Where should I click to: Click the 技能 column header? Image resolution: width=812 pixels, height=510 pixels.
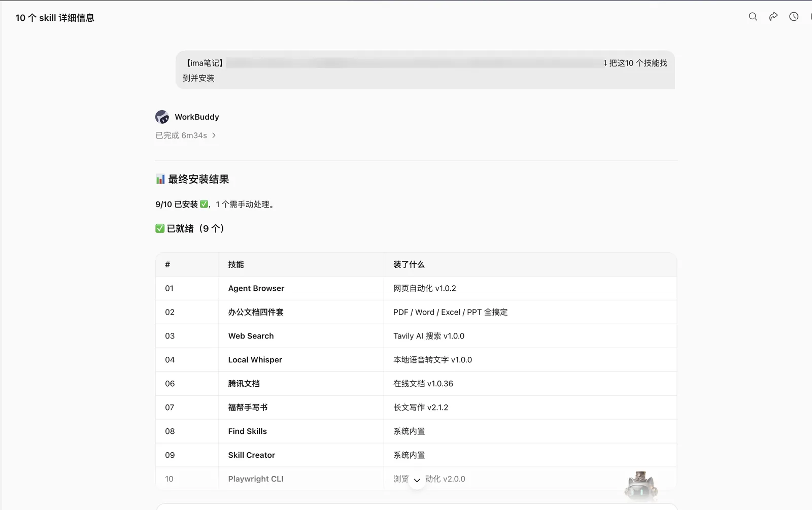(x=236, y=264)
